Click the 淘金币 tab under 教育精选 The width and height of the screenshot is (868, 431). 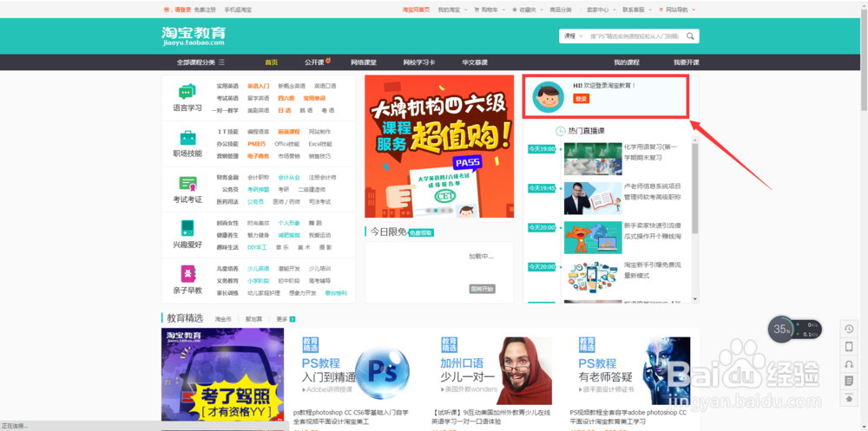click(222, 319)
